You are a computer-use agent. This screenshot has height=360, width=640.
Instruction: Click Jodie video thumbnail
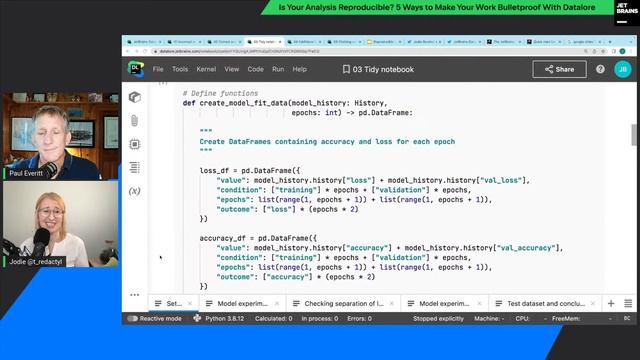click(60, 224)
